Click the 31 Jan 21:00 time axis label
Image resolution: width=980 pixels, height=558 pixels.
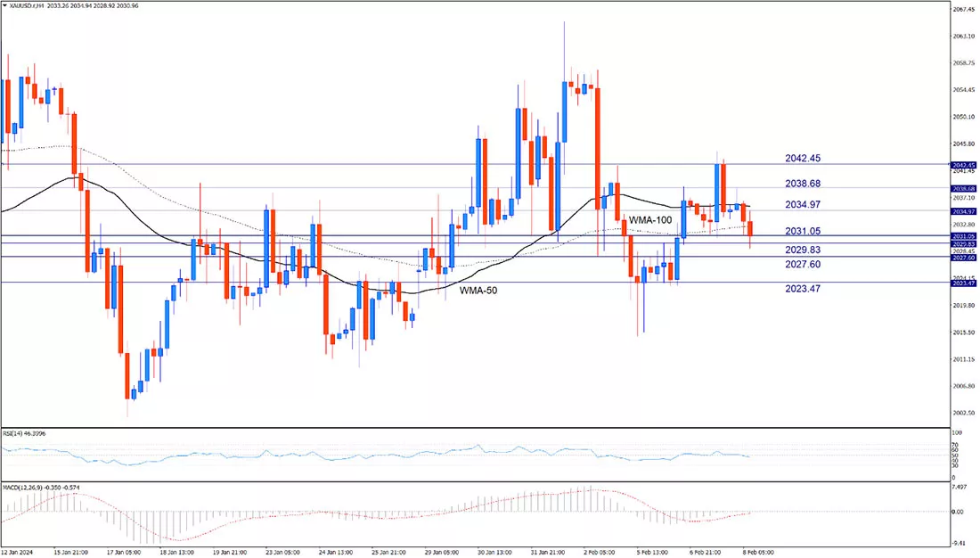pyautogui.click(x=548, y=553)
